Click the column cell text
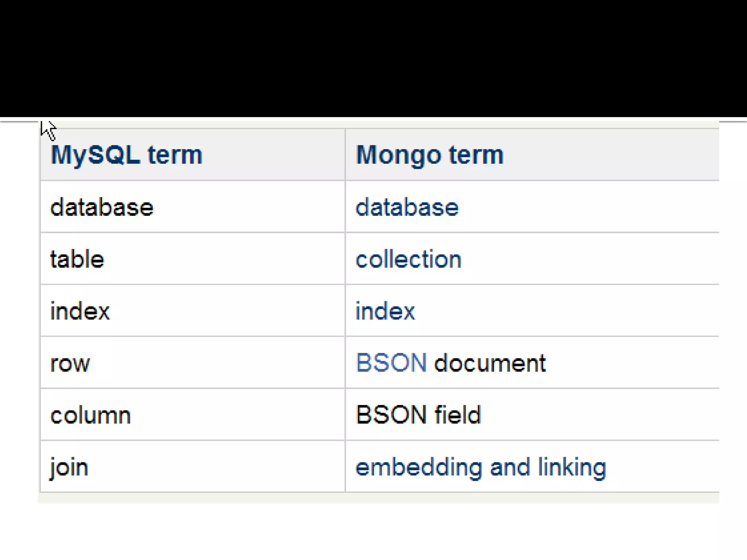 (x=90, y=416)
